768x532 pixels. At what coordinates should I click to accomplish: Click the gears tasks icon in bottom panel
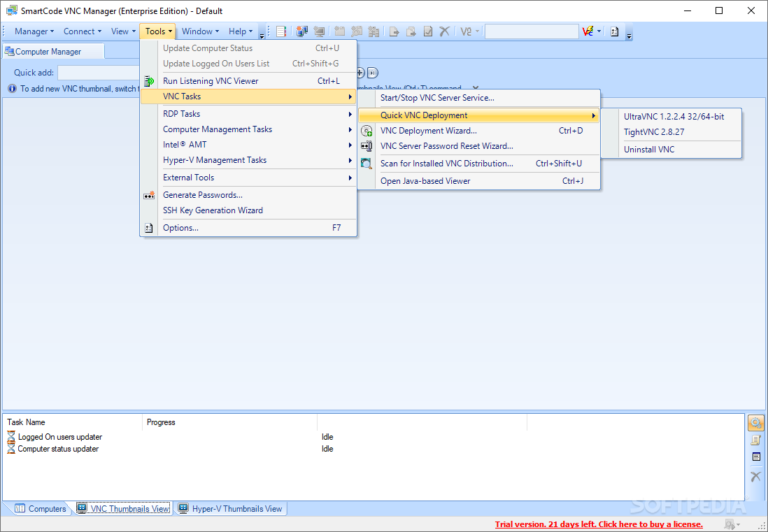click(755, 423)
